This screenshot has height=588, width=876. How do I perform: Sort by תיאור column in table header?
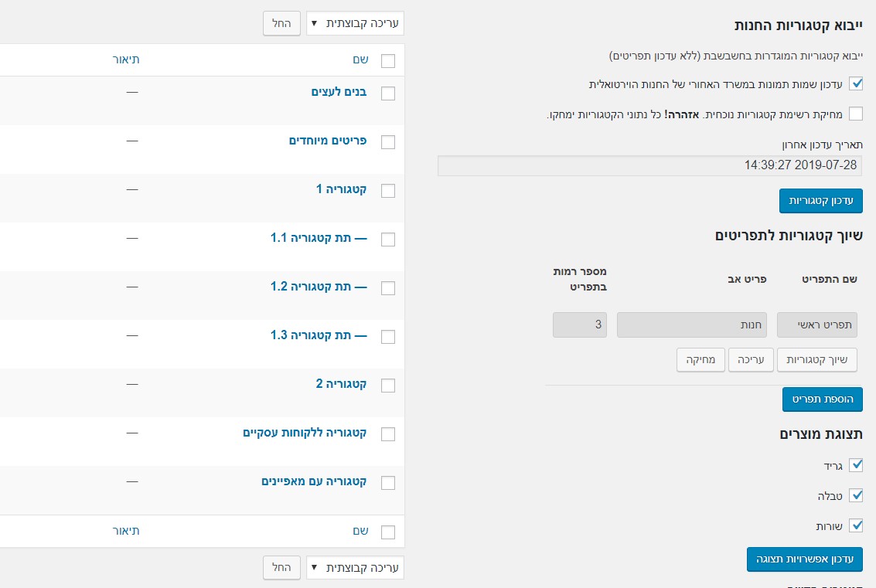(x=126, y=59)
